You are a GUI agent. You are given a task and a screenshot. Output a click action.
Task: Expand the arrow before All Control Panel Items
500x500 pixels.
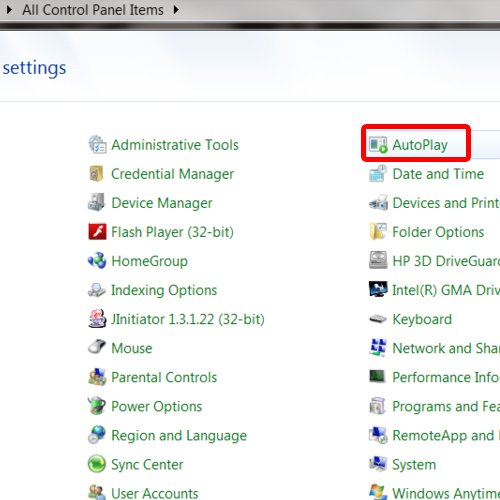9,10
